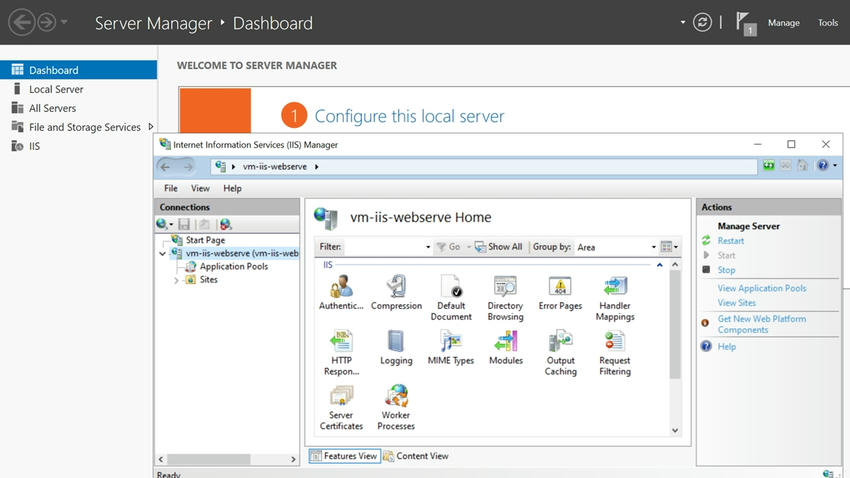Open the Filter dropdown
This screenshot has width=850, height=478.
(x=428, y=247)
